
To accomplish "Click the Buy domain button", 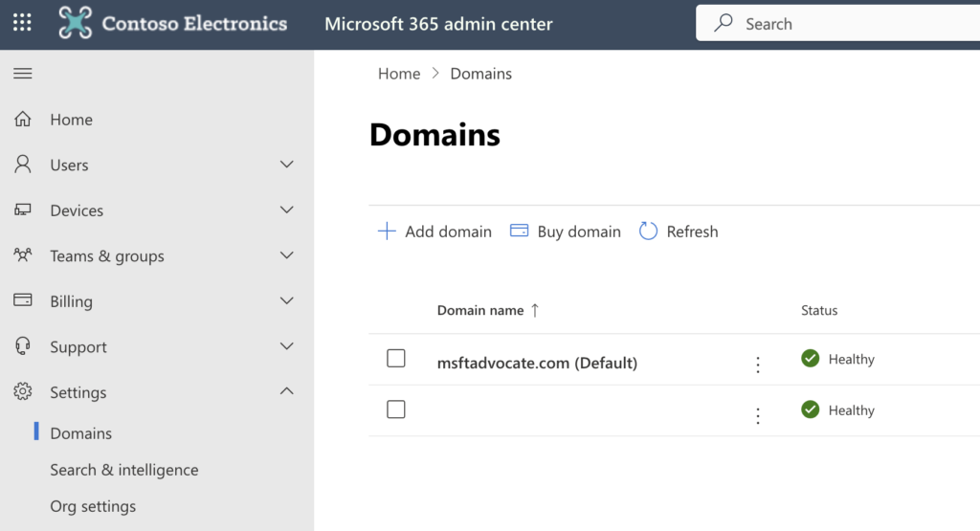I will tap(566, 232).
